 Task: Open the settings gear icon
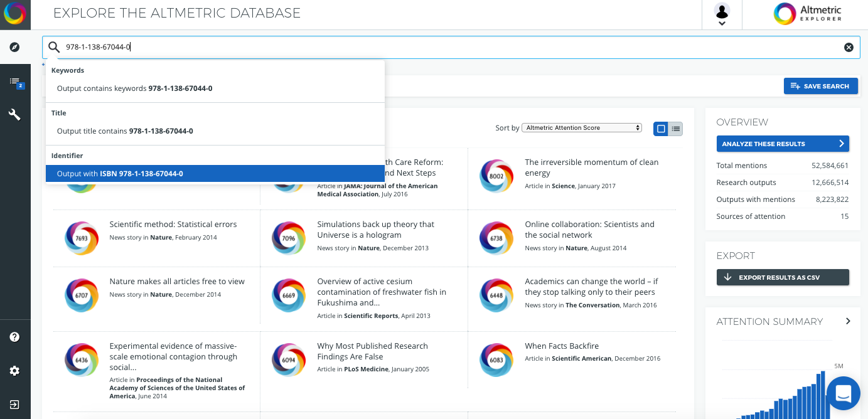[x=14, y=371]
